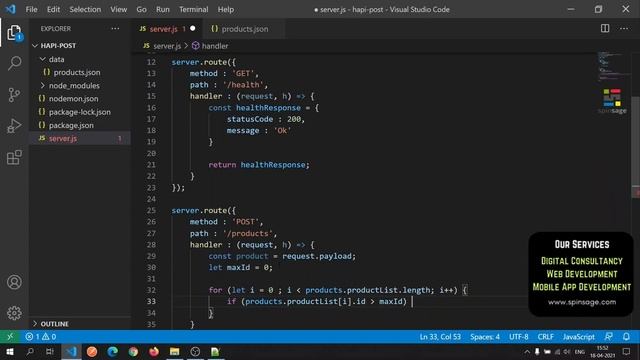Open the Selection menu

[x=85, y=9]
